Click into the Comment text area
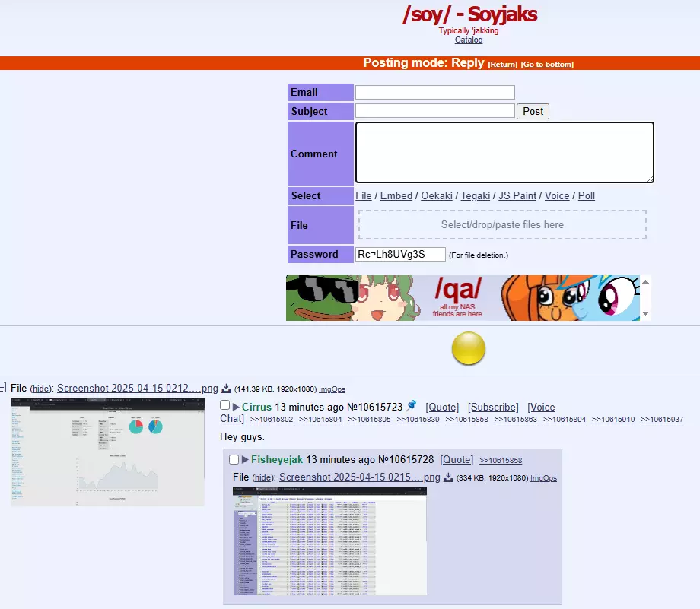Screen dimensions: 700x609 tap(504, 153)
